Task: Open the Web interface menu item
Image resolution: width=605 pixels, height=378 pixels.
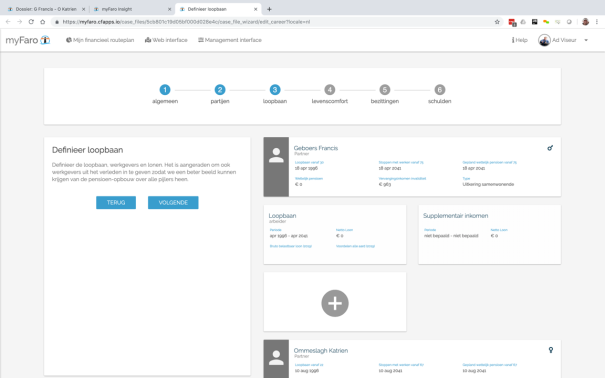Action: pyautogui.click(x=166, y=40)
